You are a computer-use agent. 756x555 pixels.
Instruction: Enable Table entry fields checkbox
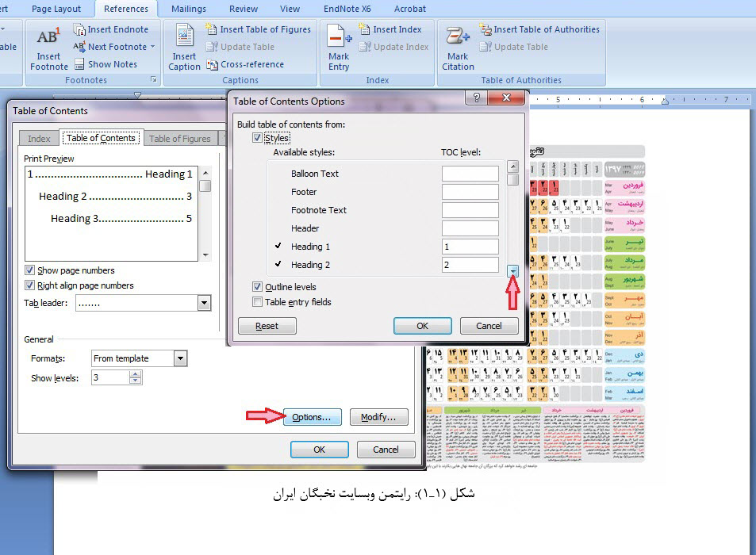click(x=257, y=302)
